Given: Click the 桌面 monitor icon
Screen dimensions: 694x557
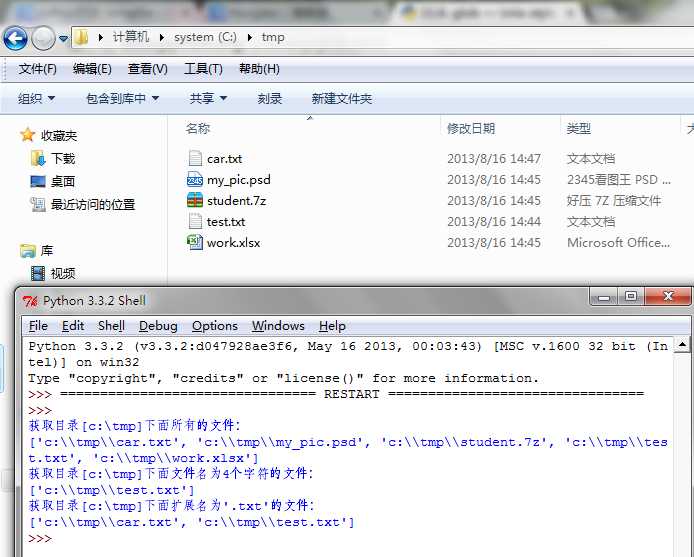Looking at the screenshot, I should 38,181.
